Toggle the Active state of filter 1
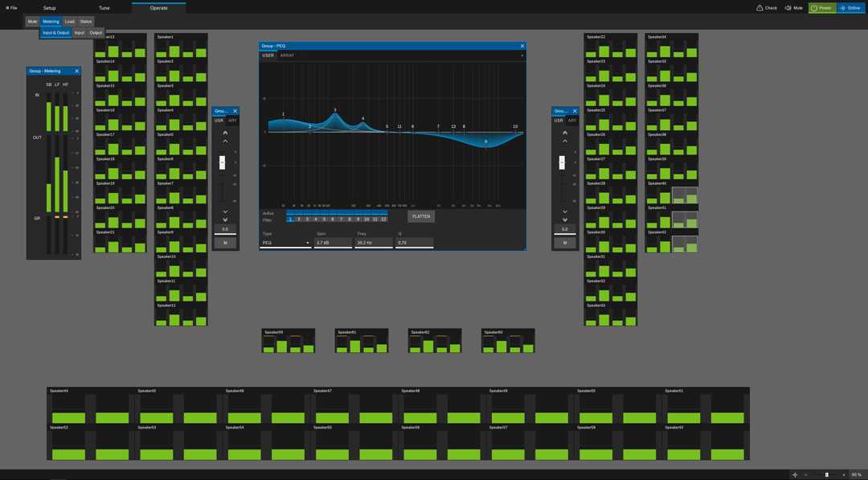This screenshot has width=868, height=480. tap(290, 212)
